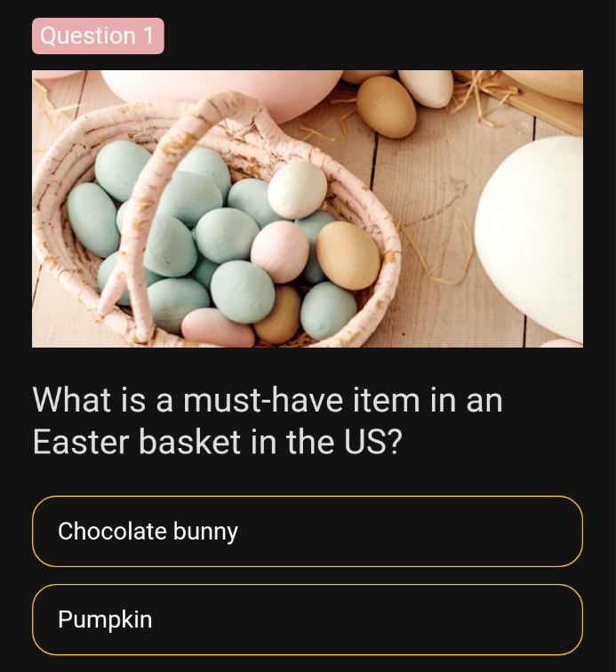Click the pale pink egg in basket center

[280, 252]
